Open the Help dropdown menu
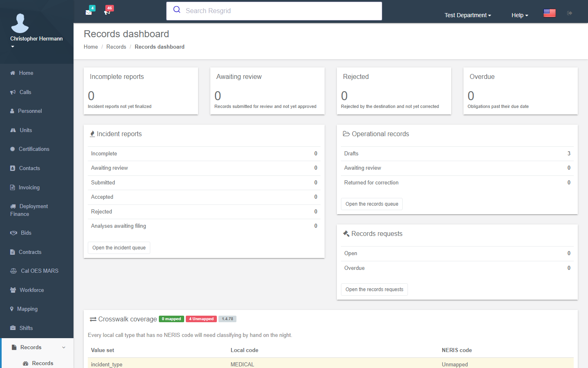This screenshot has width=588, height=368. (520, 15)
